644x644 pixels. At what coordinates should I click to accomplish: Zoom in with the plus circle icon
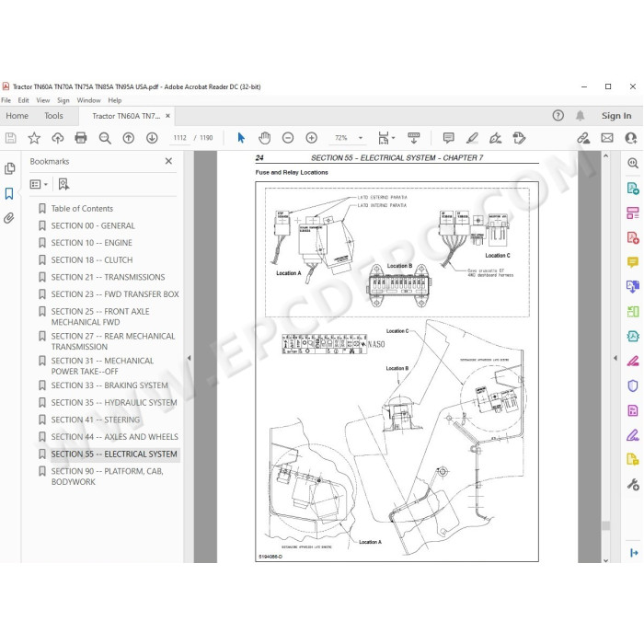tap(312, 138)
